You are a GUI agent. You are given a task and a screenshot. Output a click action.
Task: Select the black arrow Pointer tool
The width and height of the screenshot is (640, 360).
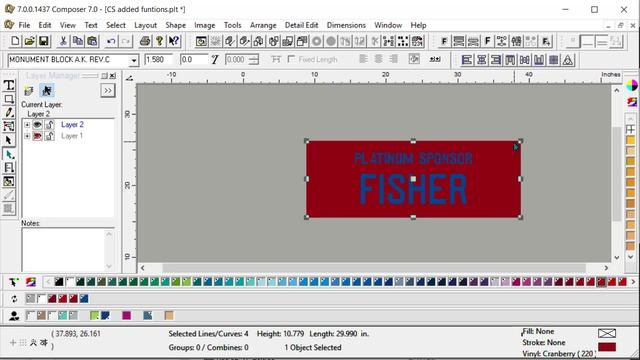tap(9, 140)
